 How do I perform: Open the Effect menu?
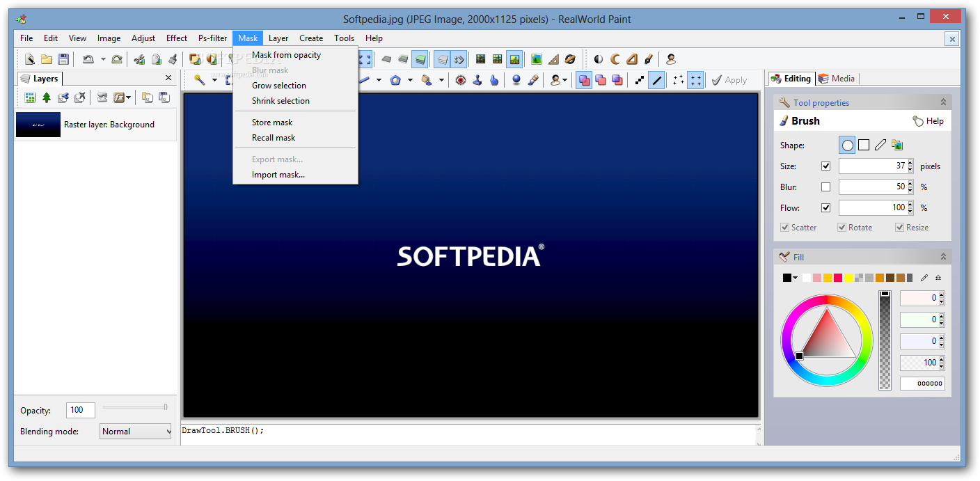(177, 38)
